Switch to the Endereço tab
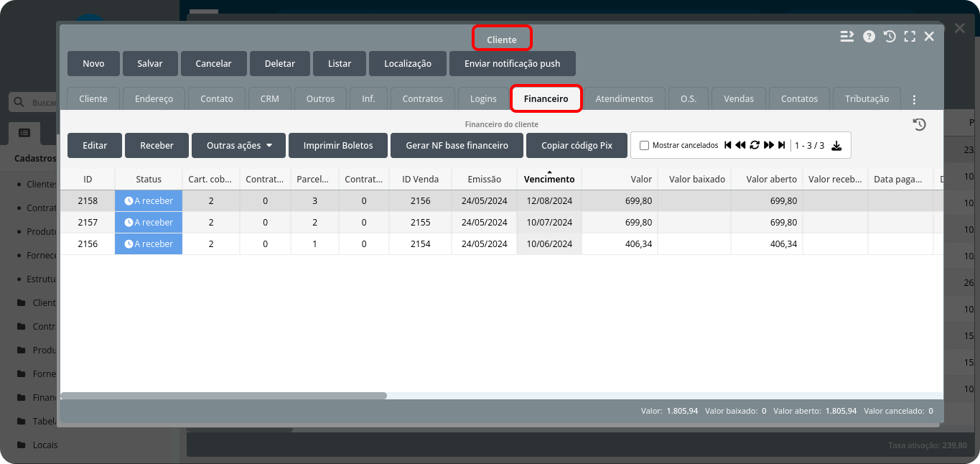The image size is (980, 464). [x=154, y=98]
